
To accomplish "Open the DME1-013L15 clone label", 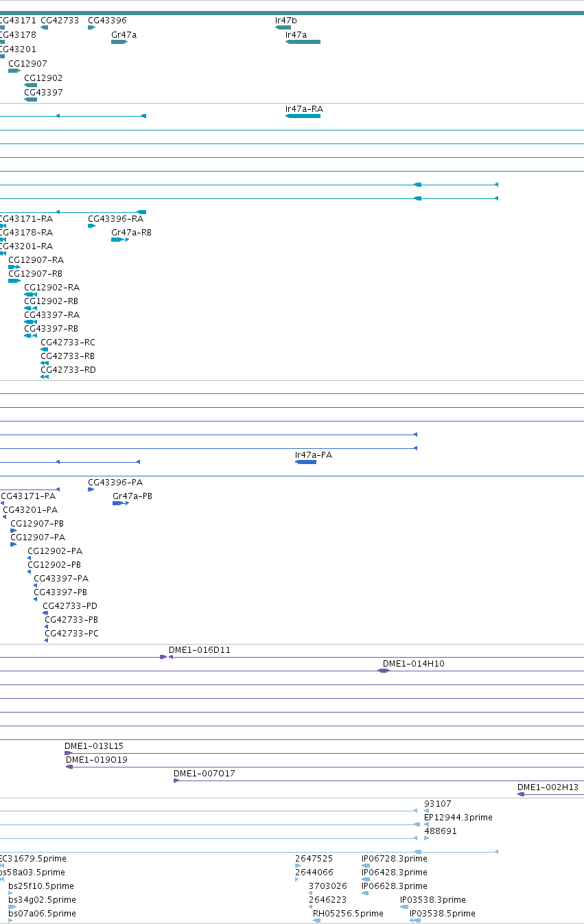I will point(94,746).
